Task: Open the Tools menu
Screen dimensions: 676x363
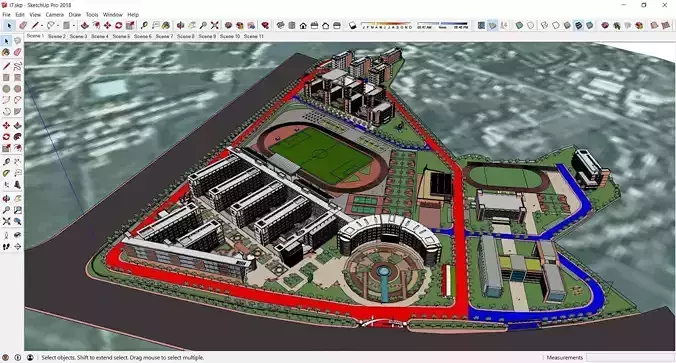Action: pyautogui.click(x=92, y=14)
